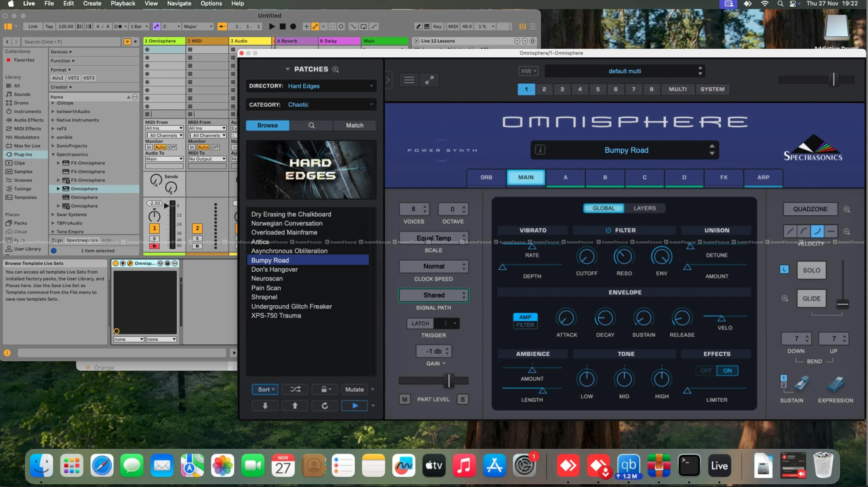
Task: Click the Match button in patch browser
Action: point(354,125)
